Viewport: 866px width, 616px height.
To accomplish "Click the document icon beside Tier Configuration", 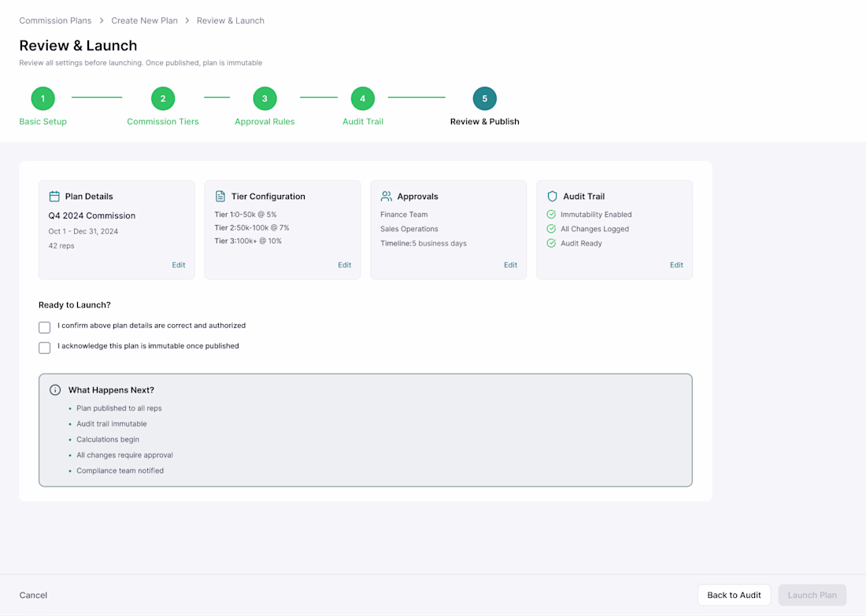I will point(220,196).
